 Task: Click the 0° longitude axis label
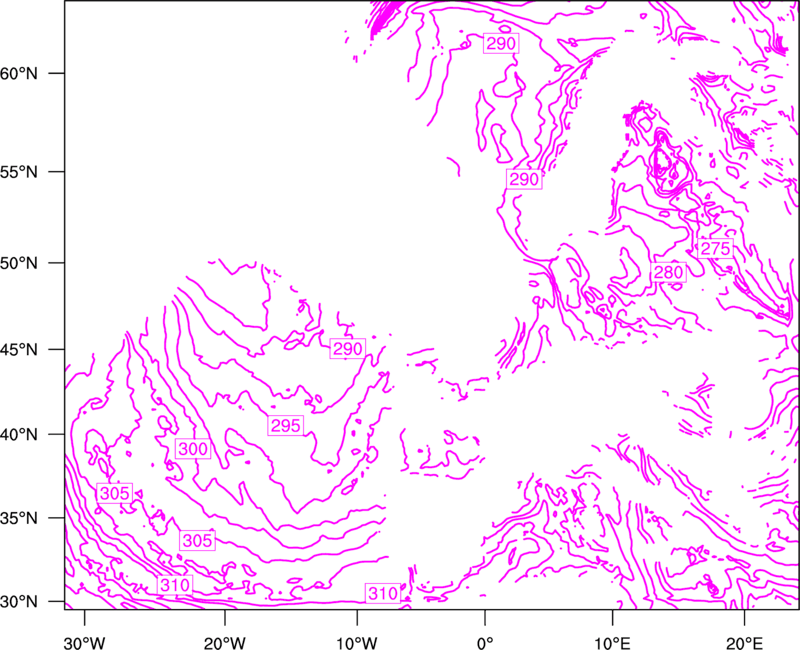tap(485, 643)
